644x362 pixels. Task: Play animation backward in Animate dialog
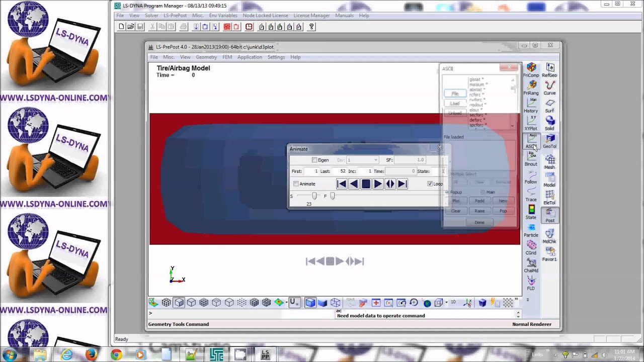[354, 184]
